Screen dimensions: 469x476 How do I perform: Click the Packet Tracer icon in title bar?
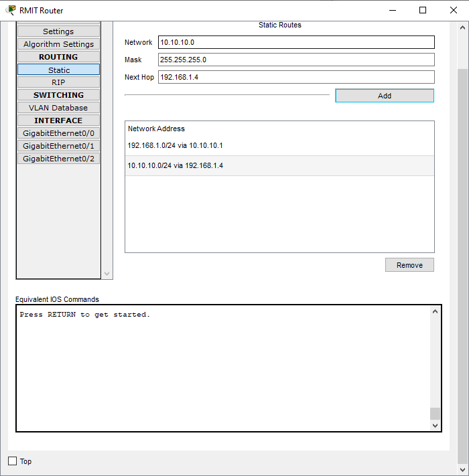[x=11, y=10]
